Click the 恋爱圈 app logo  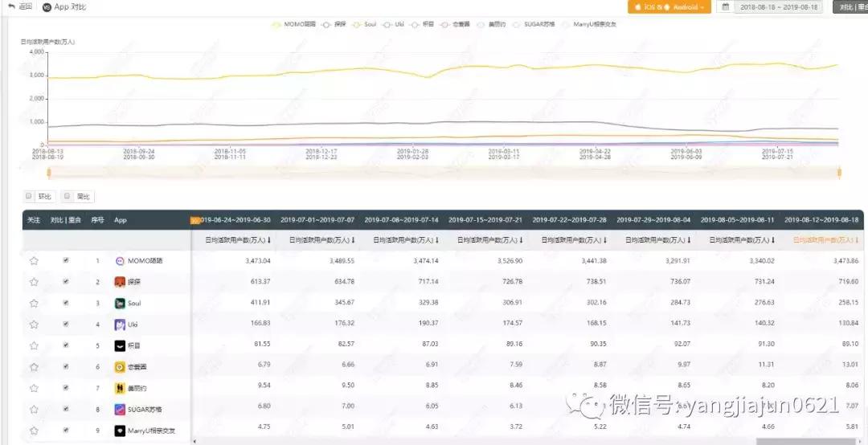[x=120, y=367]
